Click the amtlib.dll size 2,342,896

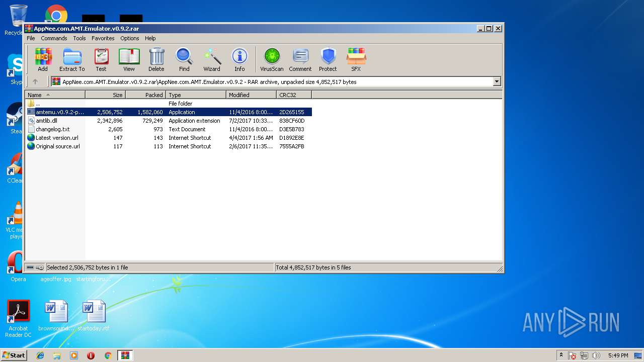coord(110,121)
